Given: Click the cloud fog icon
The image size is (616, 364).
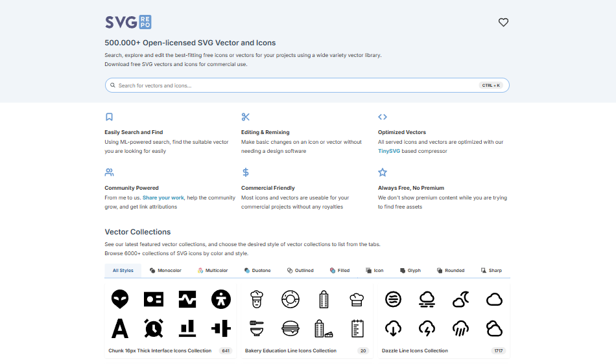Looking at the screenshot, I should click(x=427, y=299).
